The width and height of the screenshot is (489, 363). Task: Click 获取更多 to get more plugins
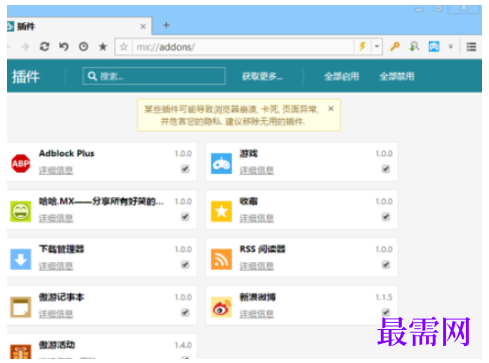point(262,77)
